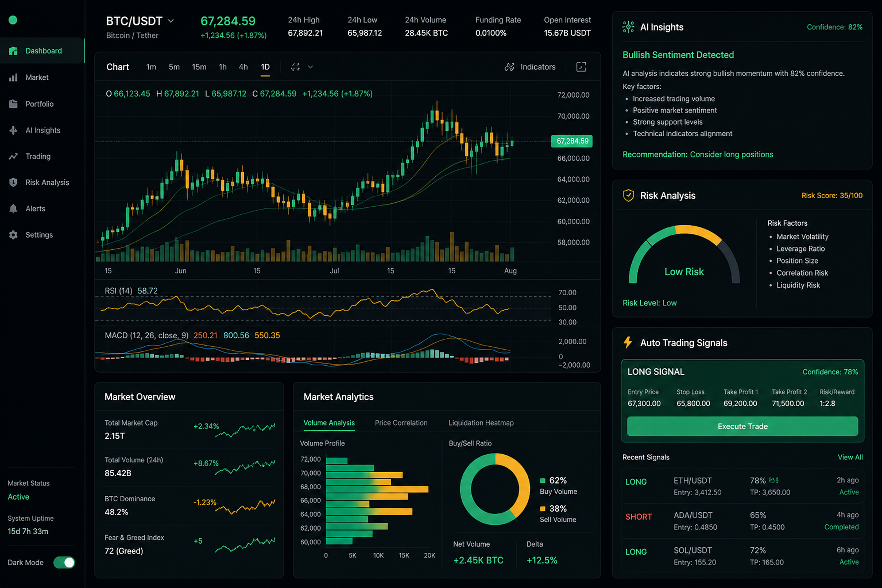This screenshot has width=882, height=588.
Task: Click the yellow Sell Volume legend swatch
Action: click(543, 509)
